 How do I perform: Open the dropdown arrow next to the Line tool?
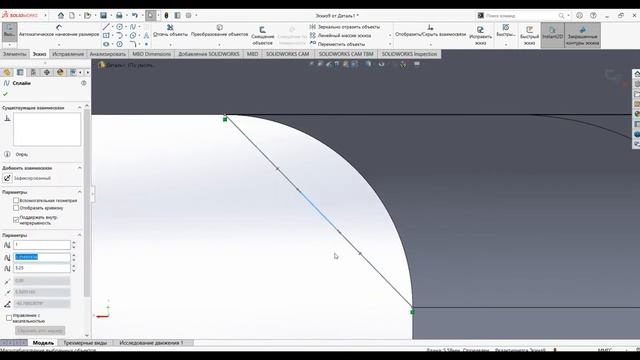(112, 27)
